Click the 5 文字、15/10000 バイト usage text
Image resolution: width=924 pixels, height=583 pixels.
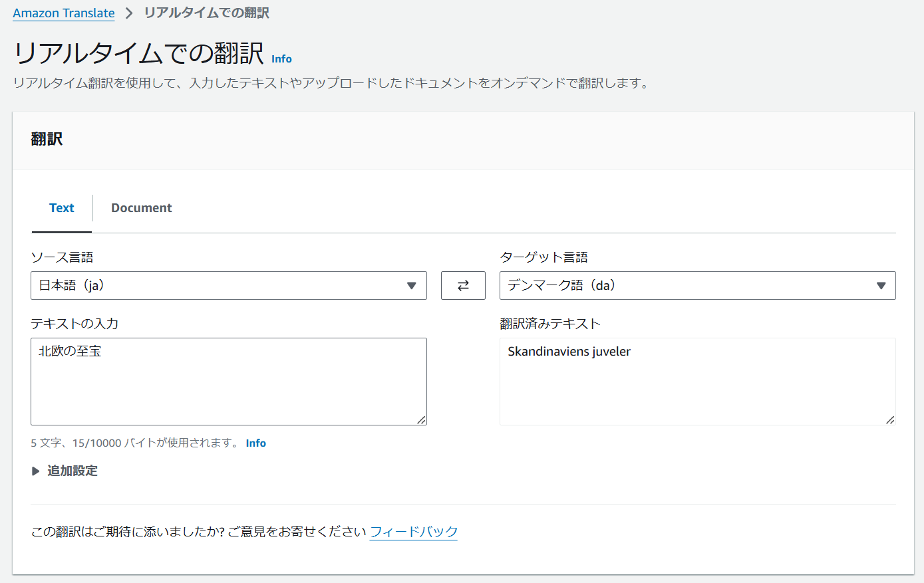(x=134, y=443)
